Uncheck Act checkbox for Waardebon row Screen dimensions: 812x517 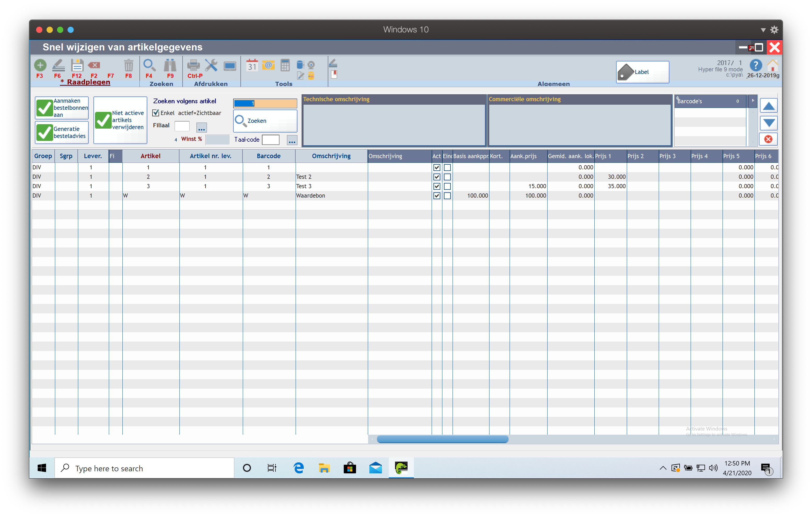437,196
